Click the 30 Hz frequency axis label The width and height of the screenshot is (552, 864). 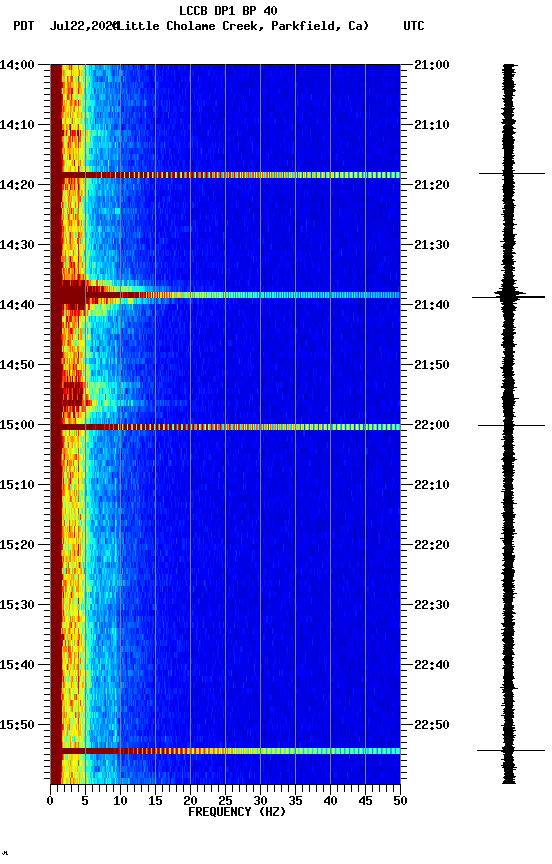260,801
